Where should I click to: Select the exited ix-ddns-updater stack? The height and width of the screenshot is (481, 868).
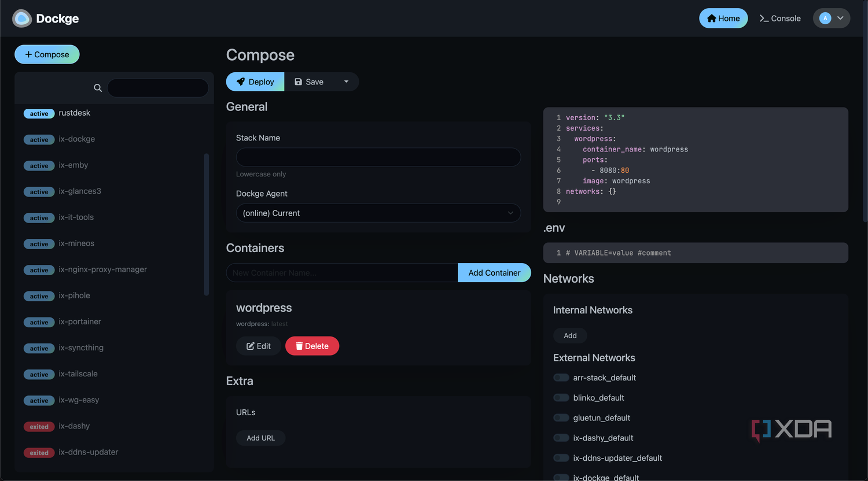110,452
